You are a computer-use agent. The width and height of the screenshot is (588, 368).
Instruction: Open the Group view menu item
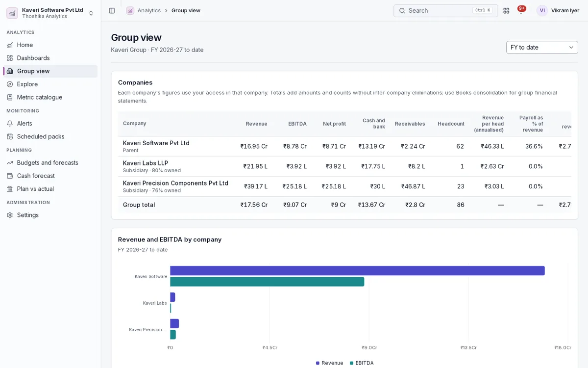click(x=50, y=71)
